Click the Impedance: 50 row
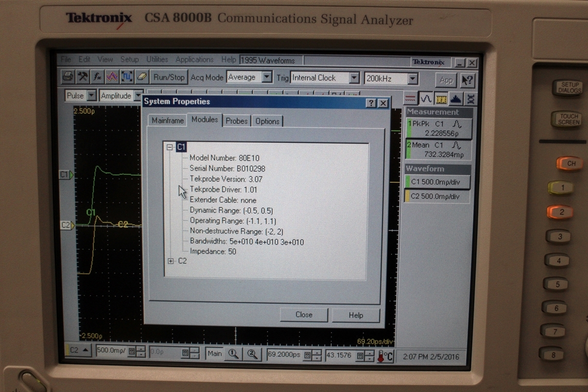Viewport: 588px width, 392px height. click(x=213, y=251)
